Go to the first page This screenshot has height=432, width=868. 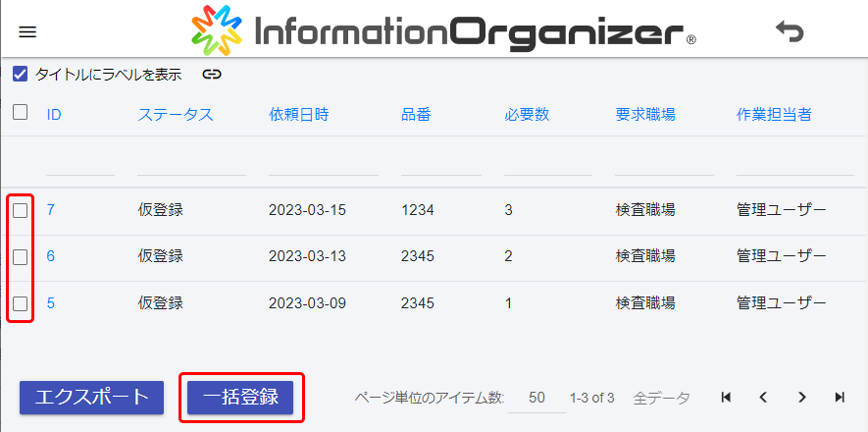coord(726,398)
